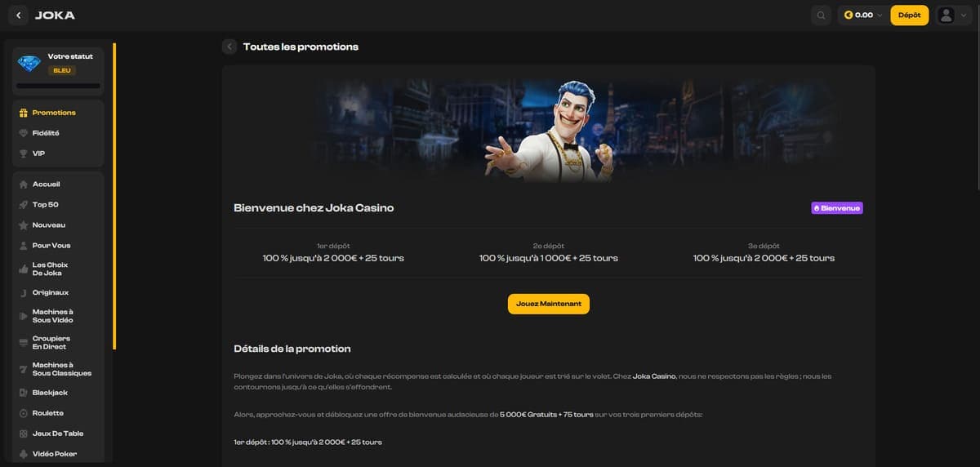Screen dimensions: 980x467
Task: Click the cards icon beside Blackjack
Action: click(x=23, y=393)
